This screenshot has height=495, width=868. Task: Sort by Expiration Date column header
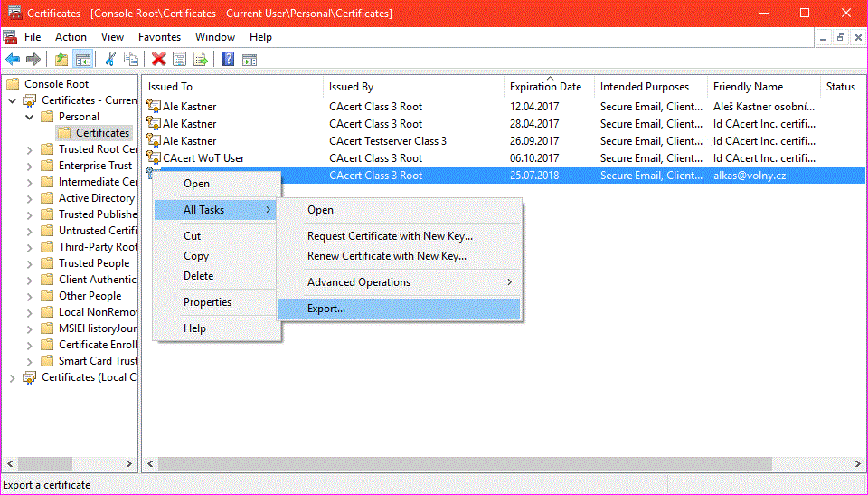545,87
